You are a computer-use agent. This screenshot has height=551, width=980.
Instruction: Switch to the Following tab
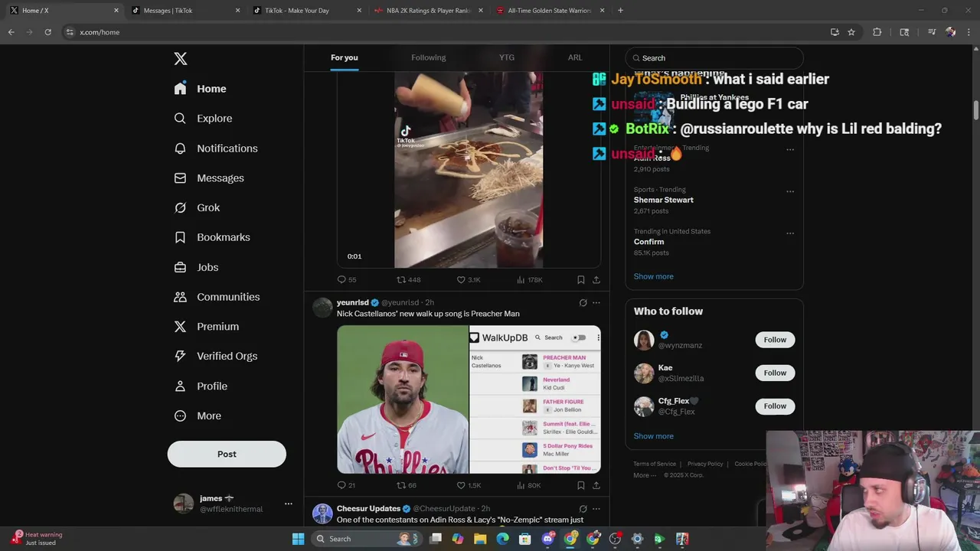(x=428, y=57)
